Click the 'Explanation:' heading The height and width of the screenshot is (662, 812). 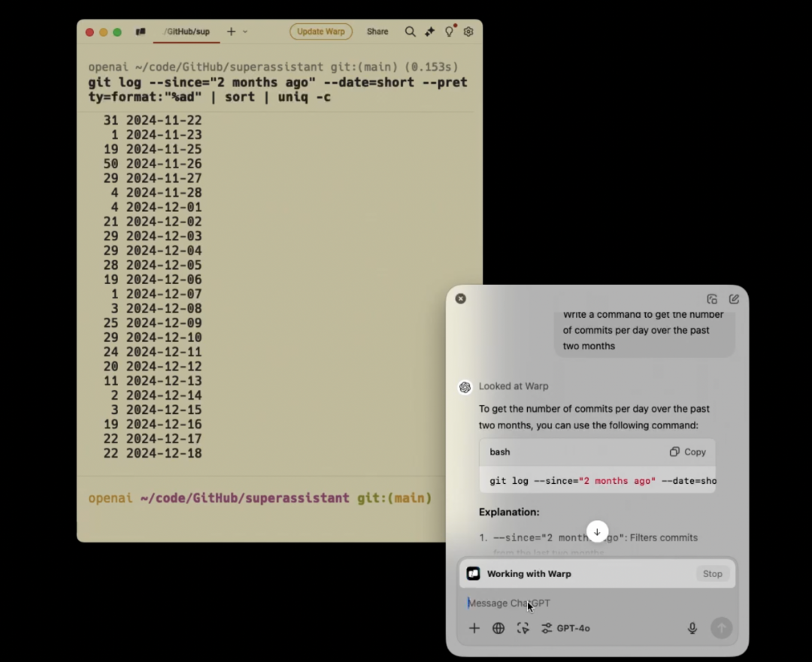click(509, 512)
